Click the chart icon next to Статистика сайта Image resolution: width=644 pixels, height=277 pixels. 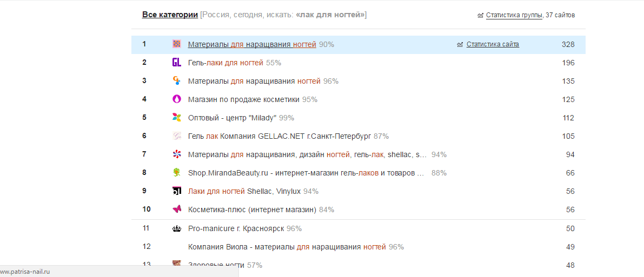click(460, 45)
